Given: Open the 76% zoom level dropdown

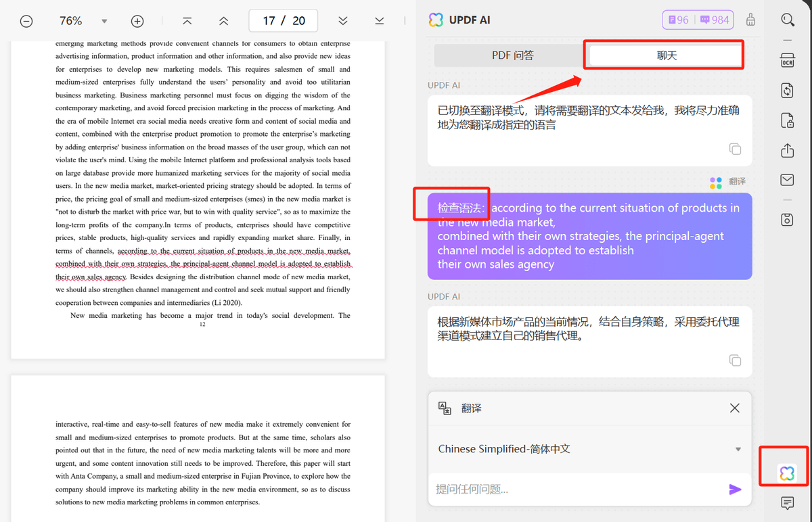Looking at the screenshot, I should (x=104, y=21).
